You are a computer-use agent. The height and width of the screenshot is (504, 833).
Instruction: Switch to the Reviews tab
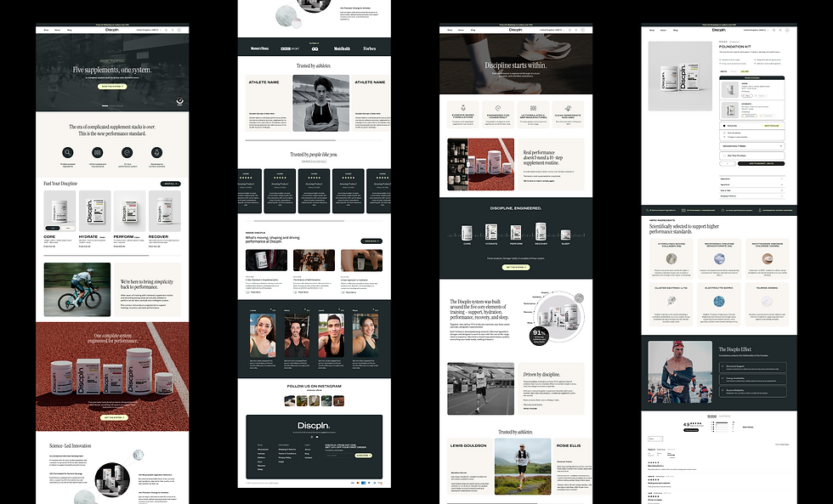(x=712, y=416)
